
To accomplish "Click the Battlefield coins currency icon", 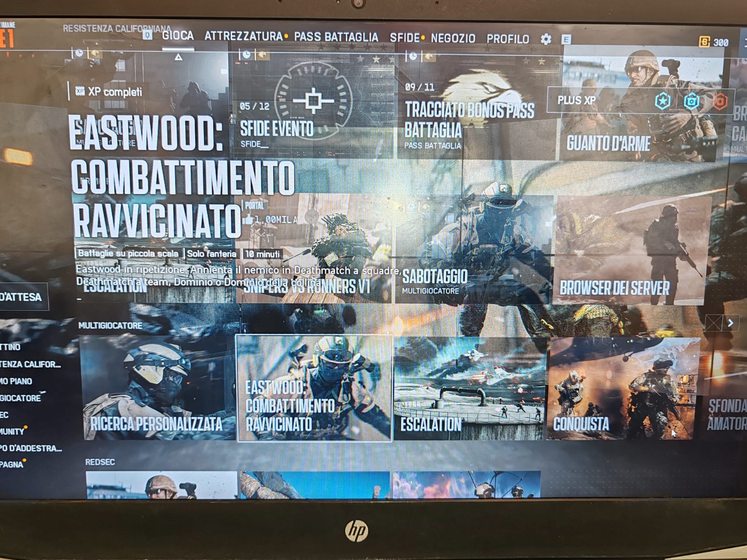I will pyautogui.click(x=704, y=42).
